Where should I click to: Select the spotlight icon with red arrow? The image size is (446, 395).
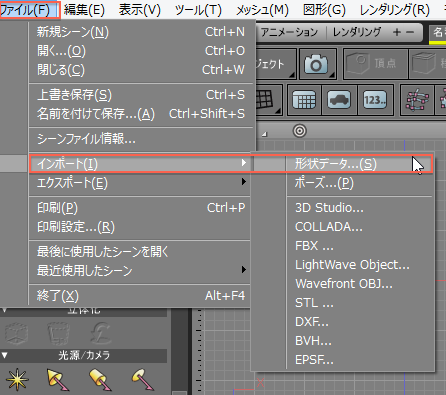[x=58, y=379]
